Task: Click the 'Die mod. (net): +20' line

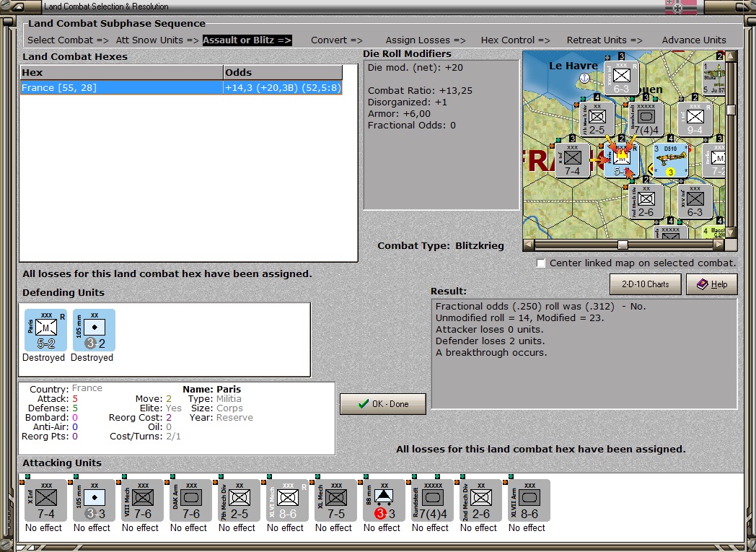Action: (415, 68)
